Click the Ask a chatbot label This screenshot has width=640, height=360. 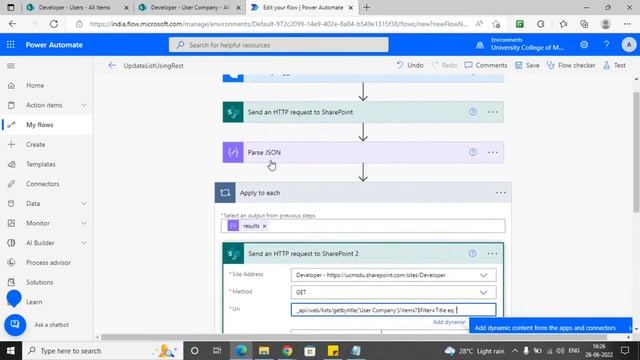tap(51, 325)
